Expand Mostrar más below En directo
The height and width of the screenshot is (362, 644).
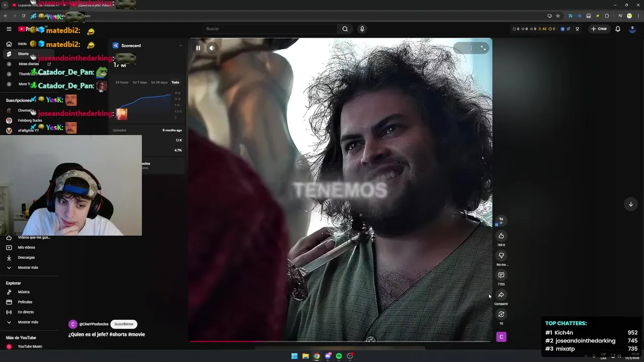[x=28, y=322]
